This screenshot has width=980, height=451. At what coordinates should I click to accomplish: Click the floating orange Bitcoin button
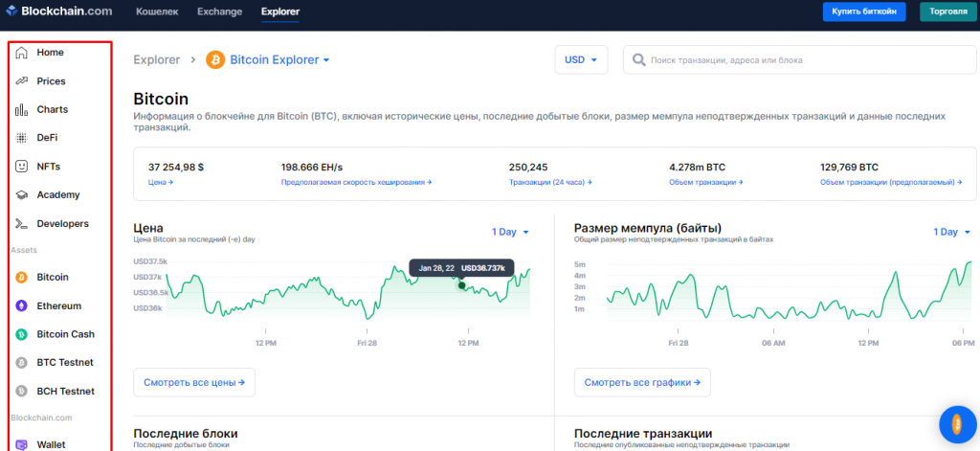956,423
